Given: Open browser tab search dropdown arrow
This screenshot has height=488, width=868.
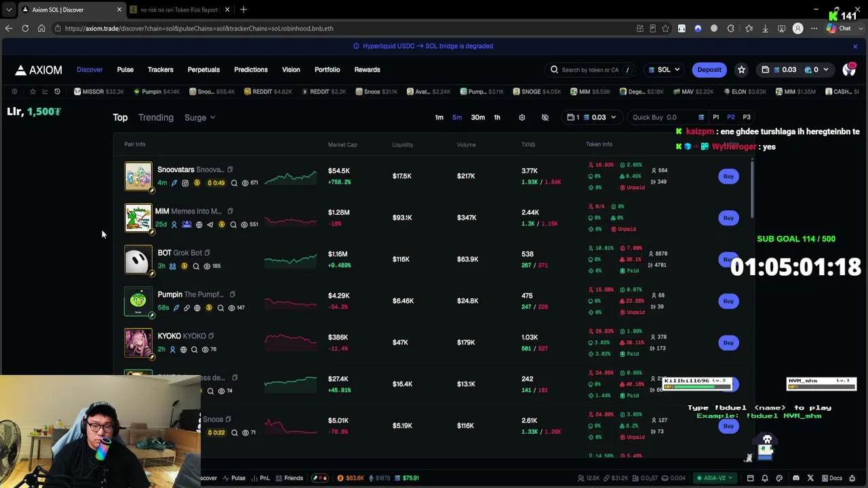Looking at the screenshot, I should (9, 9).
